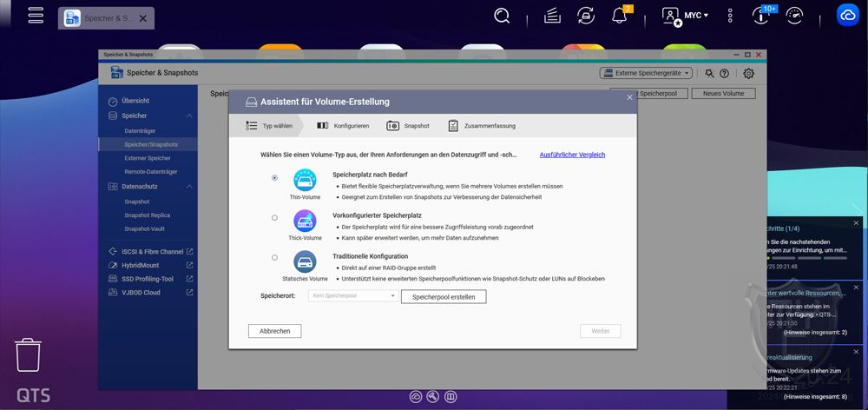Click Hinweise insgesamt: 2 text
This screenshot has width=868, height=410.
point(815,333)
